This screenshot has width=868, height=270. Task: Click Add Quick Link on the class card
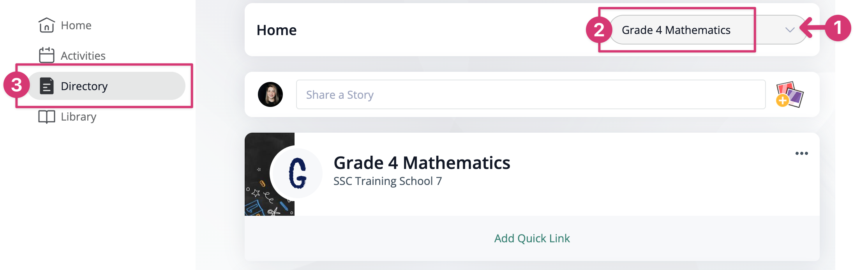click(x=532, y=238)
